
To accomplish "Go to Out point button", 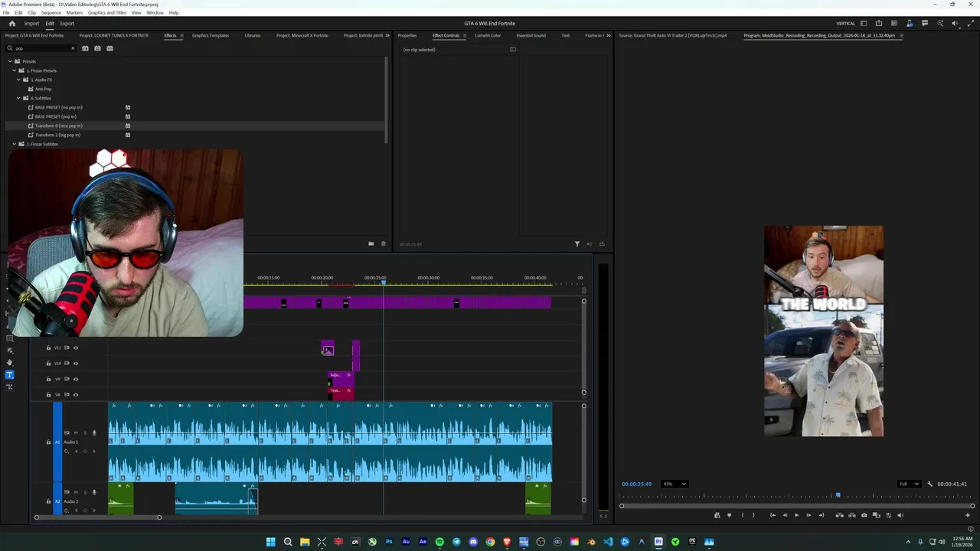I will pos(822,515).
